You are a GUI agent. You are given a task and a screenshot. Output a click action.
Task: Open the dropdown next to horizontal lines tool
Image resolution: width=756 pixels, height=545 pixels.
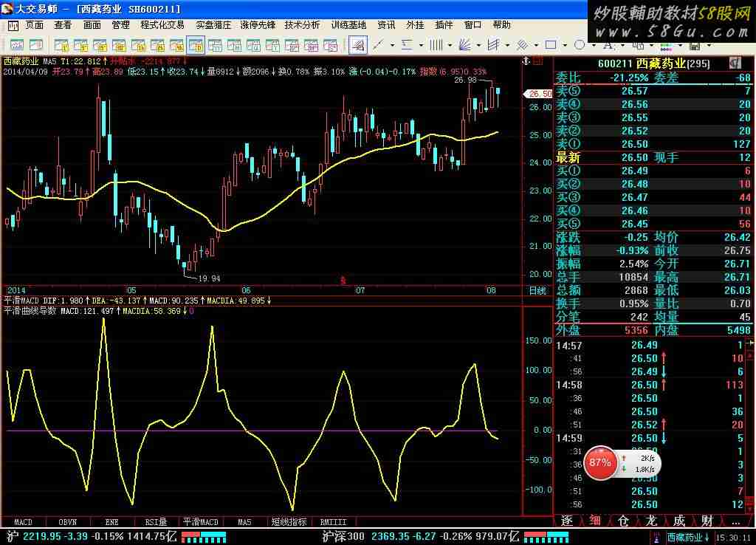tap(422, 45)
